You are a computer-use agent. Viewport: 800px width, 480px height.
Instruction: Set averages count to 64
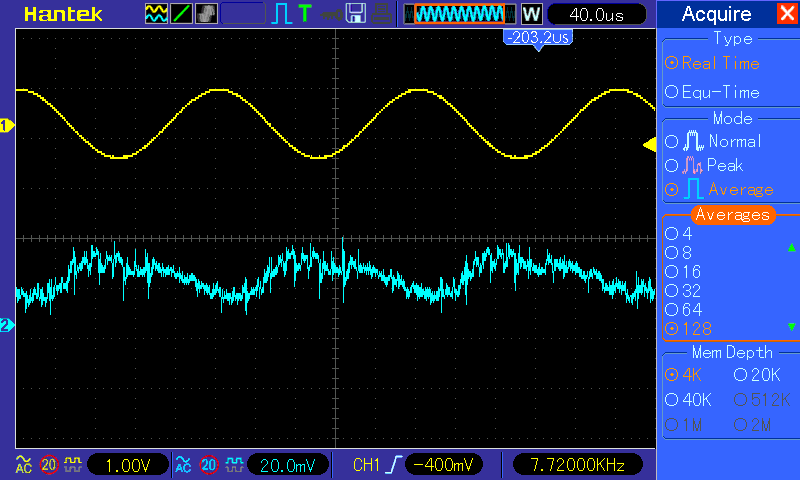683,310
